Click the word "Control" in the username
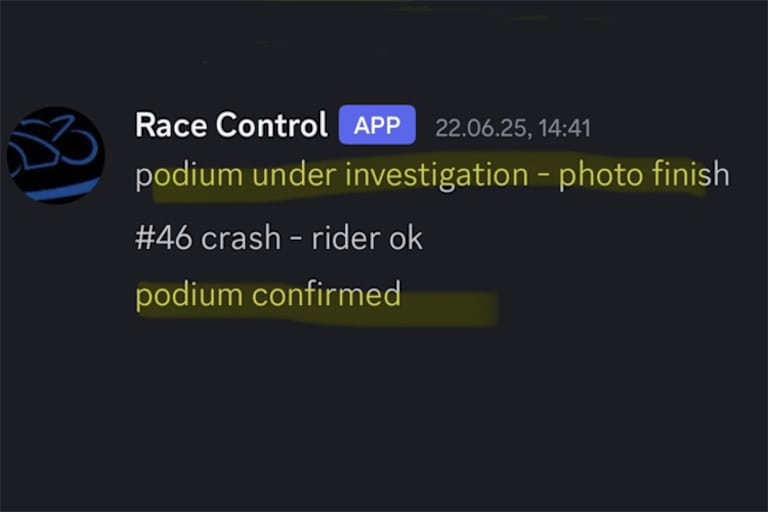 271,126
